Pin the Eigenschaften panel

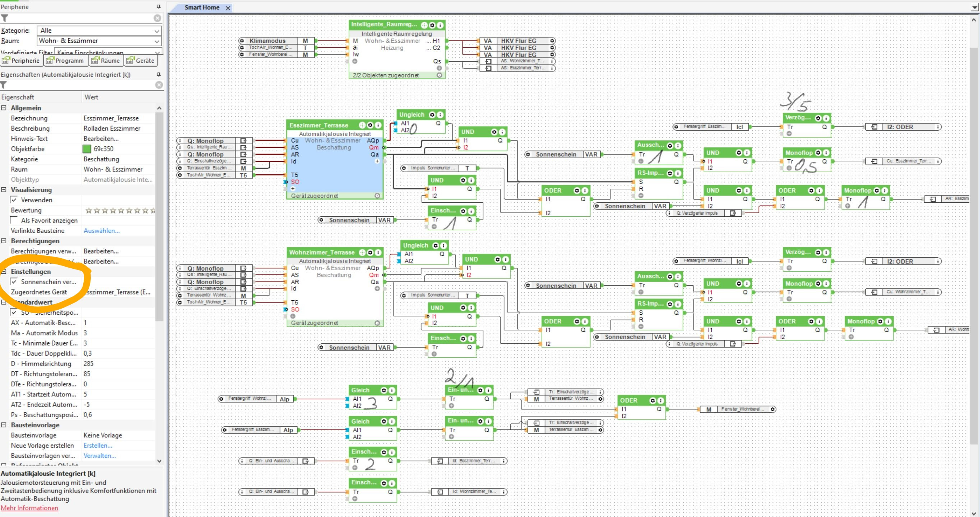click(x=159, y=75)
